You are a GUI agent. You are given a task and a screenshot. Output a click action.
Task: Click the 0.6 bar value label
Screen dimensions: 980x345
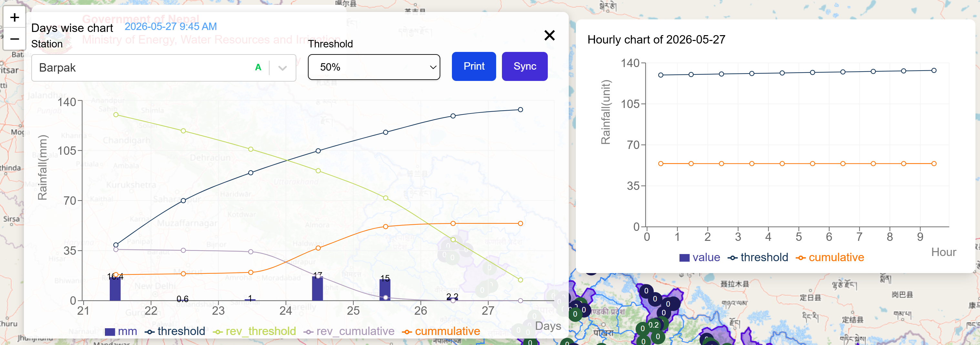tap(183, 299)
